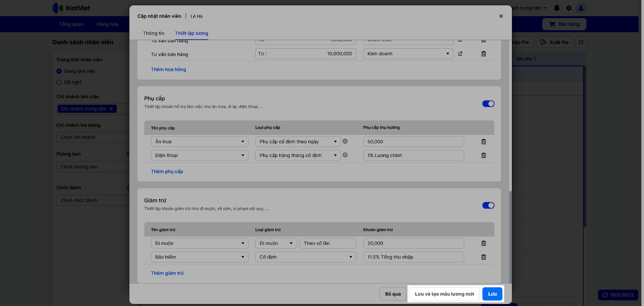Image resolution: width=644 pixels, height=306 pixels.
Task: Open the notifications bell icon
Action: 557,8
